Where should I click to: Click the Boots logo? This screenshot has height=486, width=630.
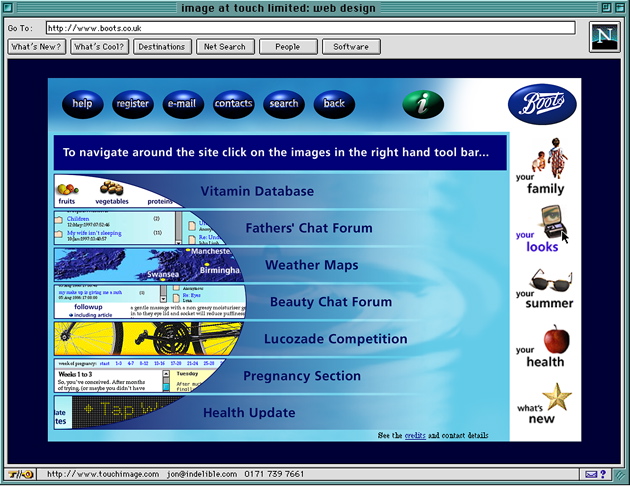(x=542, y=104)
